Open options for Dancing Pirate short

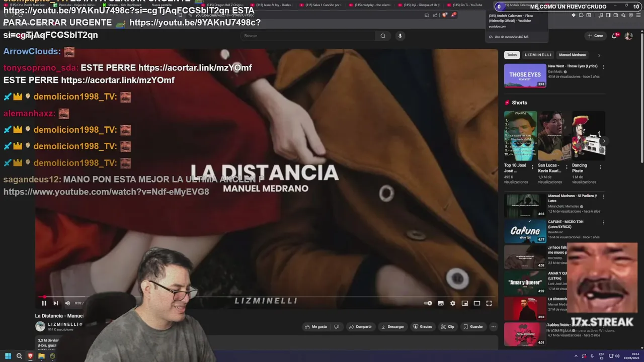[600, 167]
